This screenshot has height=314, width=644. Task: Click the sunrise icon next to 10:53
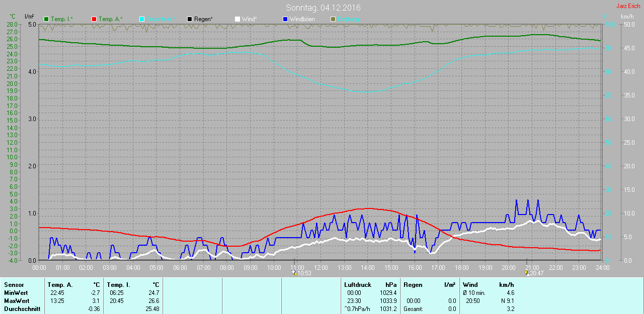294,273
